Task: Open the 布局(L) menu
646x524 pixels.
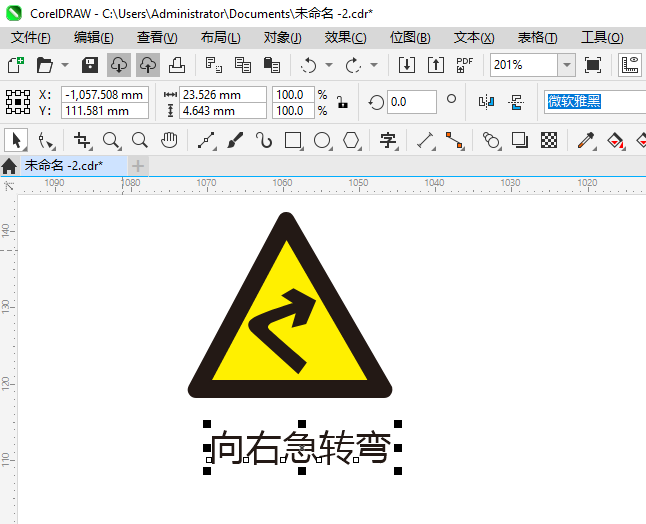Action: 220,37
